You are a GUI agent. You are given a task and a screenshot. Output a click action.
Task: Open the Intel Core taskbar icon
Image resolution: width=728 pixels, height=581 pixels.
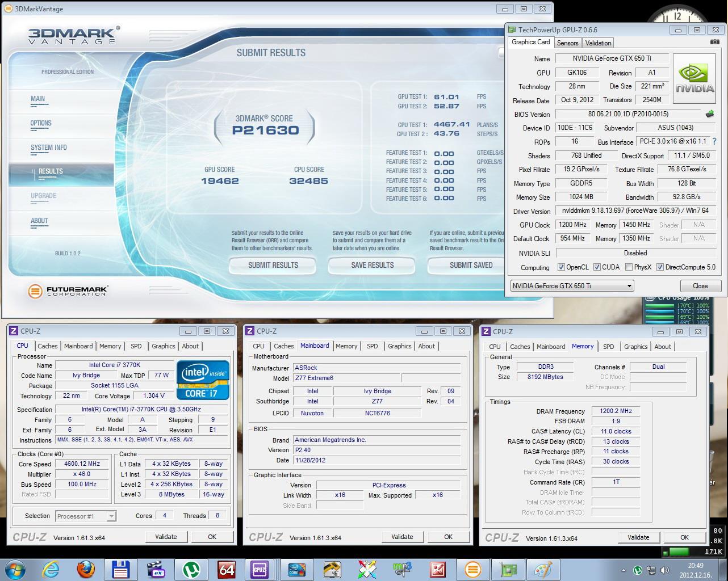click(297, 569)
